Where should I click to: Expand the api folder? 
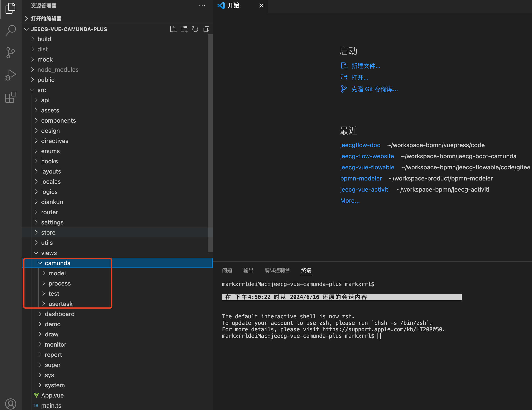pyautogui.click(x=117, y=100)
